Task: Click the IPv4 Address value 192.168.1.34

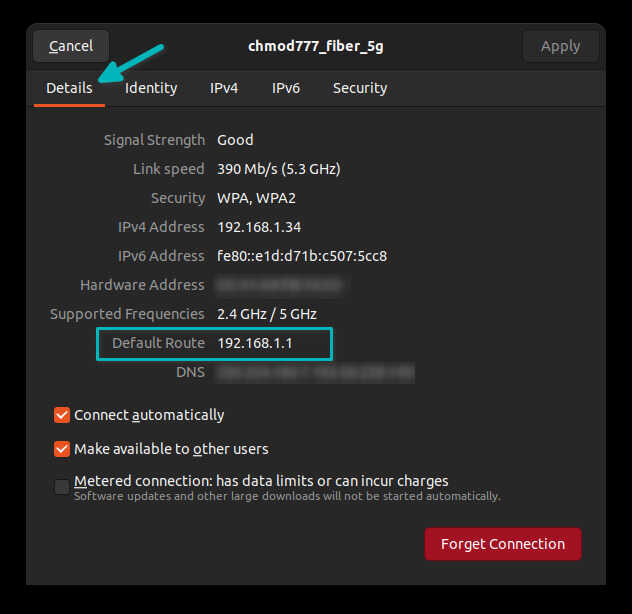Action: 259,227
